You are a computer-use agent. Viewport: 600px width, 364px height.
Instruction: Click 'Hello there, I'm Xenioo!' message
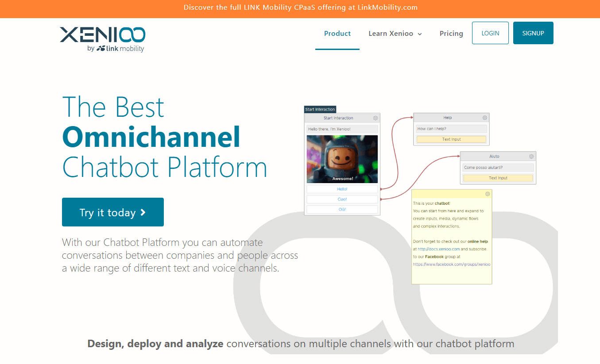pyautogui.click(x=342, y=129)
